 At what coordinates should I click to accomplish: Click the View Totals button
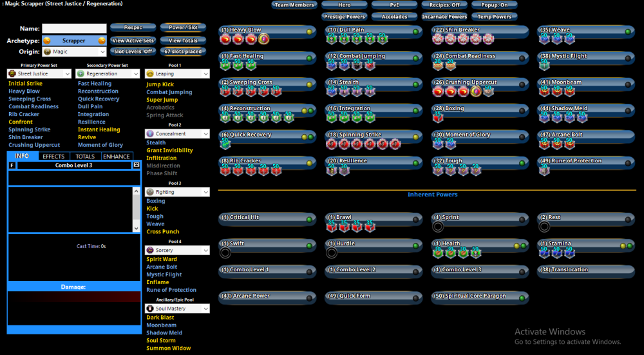tap(184, 41)
